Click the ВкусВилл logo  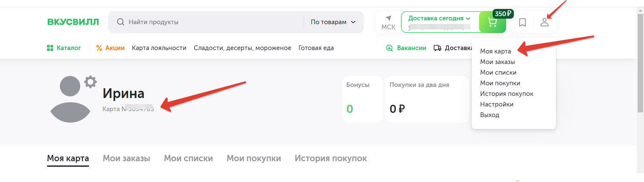coord(73,22)
